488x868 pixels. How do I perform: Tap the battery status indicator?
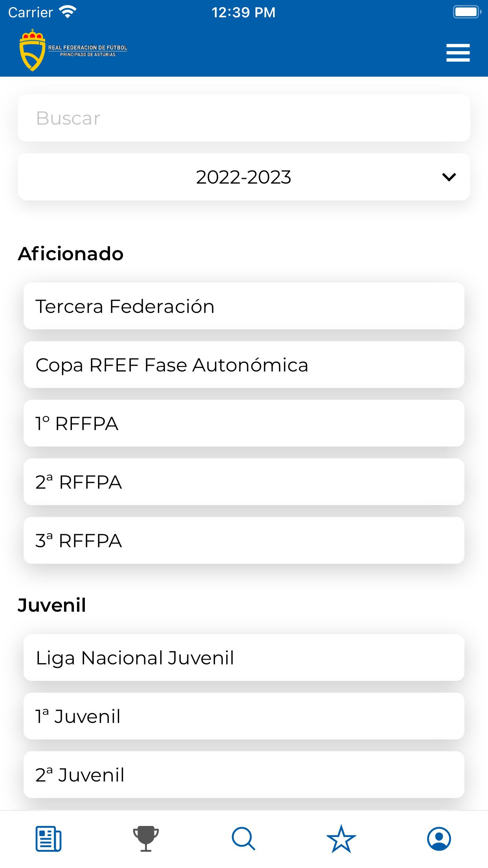[x=467, y=12]
